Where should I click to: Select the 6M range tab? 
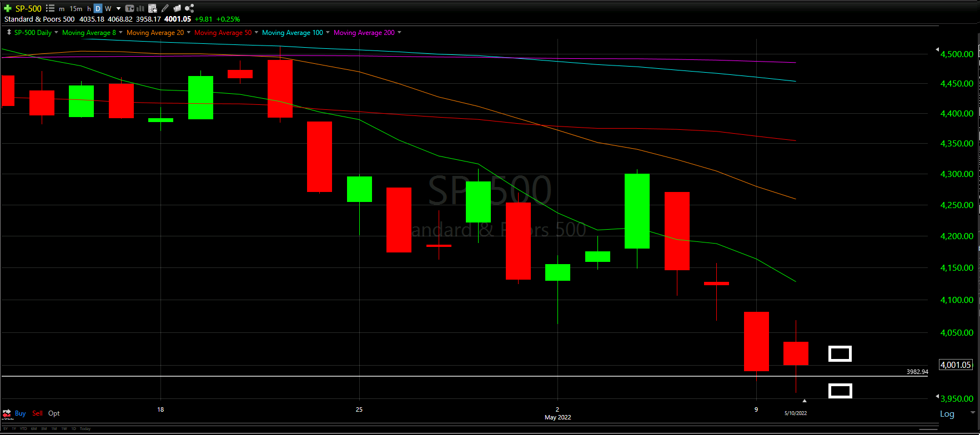(x=34, y=429)
